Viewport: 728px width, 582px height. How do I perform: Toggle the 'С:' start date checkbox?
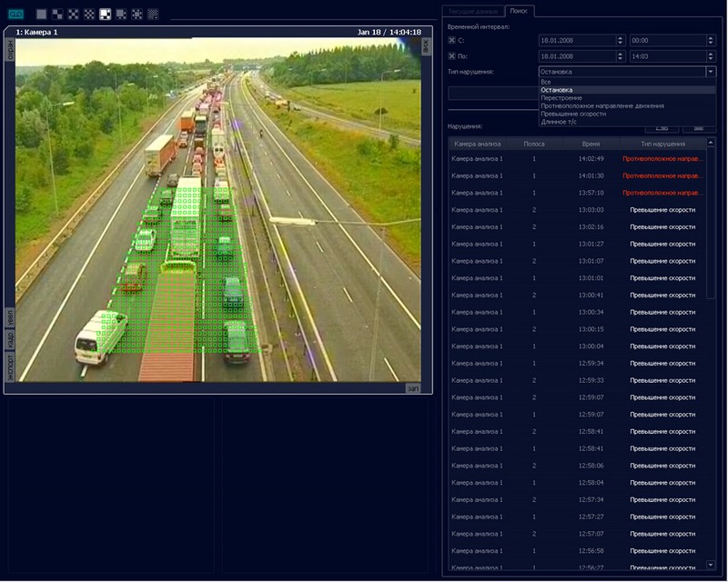[x=452, y=40]
